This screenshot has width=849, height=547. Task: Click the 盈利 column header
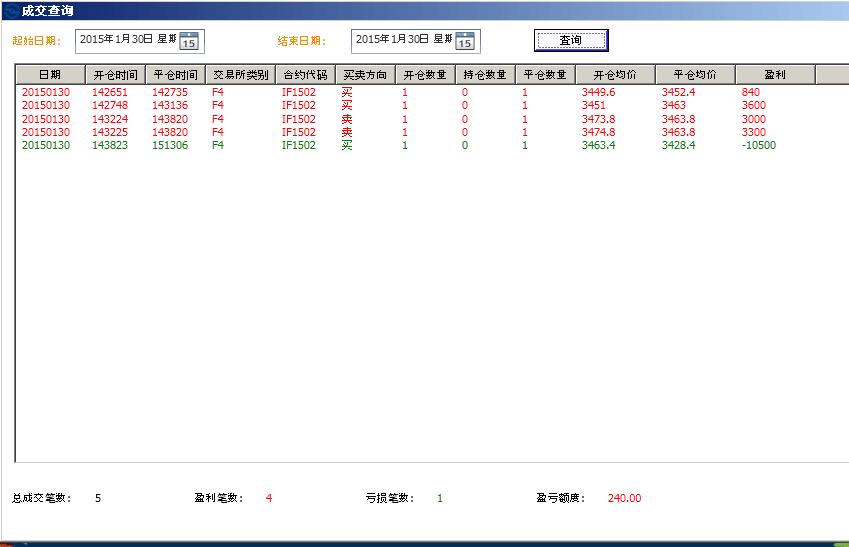[775, 75]
